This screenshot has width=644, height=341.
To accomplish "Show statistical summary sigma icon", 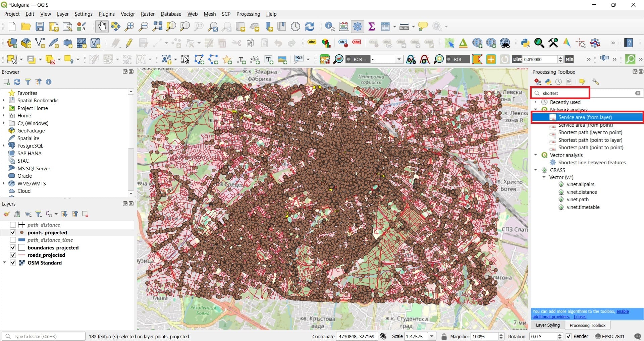I will (x=372, y=26).
